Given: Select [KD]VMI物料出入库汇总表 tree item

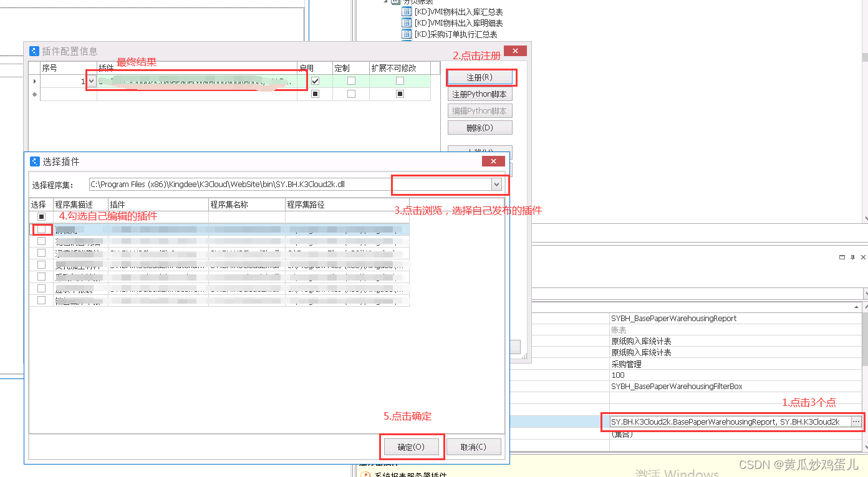Looking at the screenshot, I should tap(458, 12).
